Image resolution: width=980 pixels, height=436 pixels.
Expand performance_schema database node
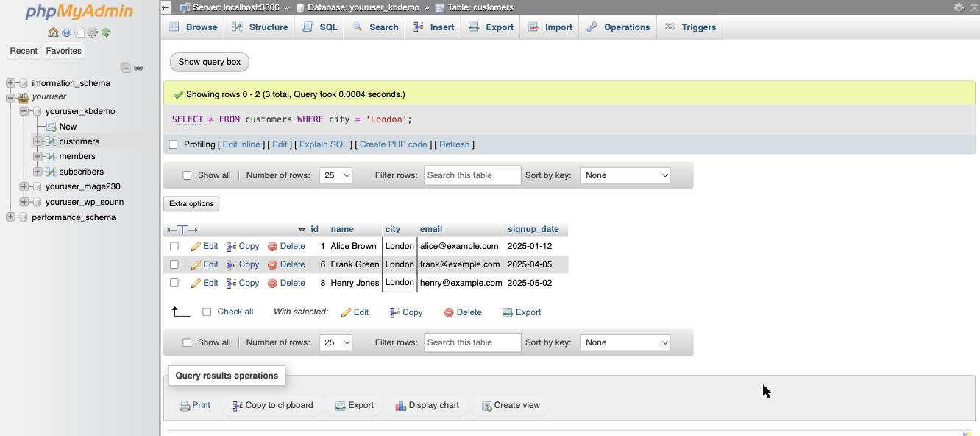[10, 217]
